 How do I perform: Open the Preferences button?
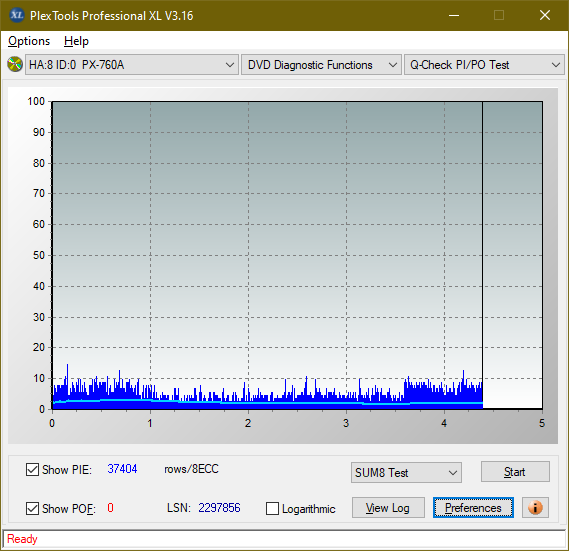pos(473,508)
